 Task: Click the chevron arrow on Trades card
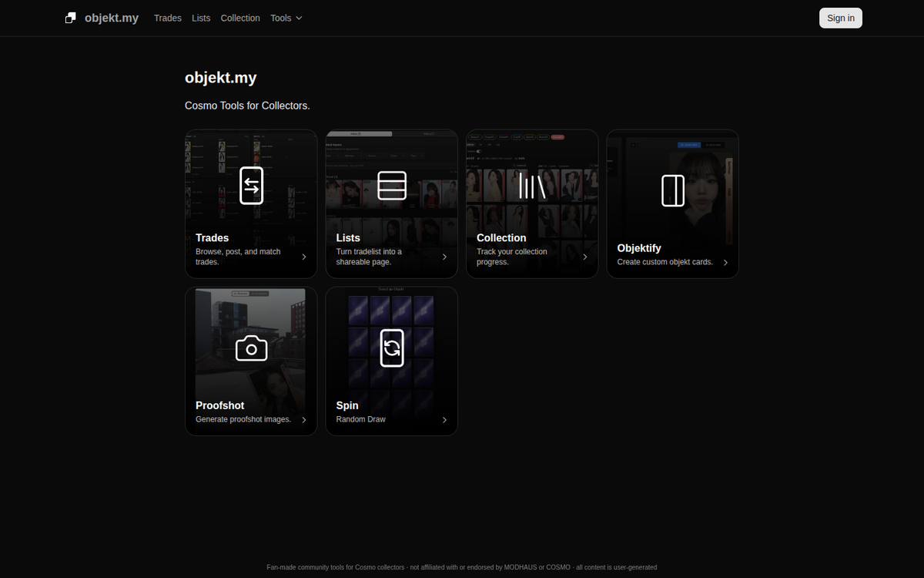click(x=304, y=257)
